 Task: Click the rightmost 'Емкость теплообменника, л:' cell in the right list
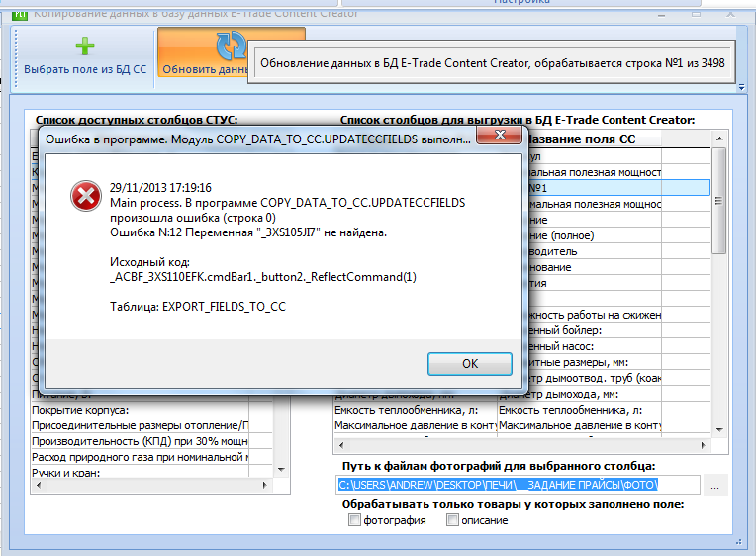[x=580, y=410]
